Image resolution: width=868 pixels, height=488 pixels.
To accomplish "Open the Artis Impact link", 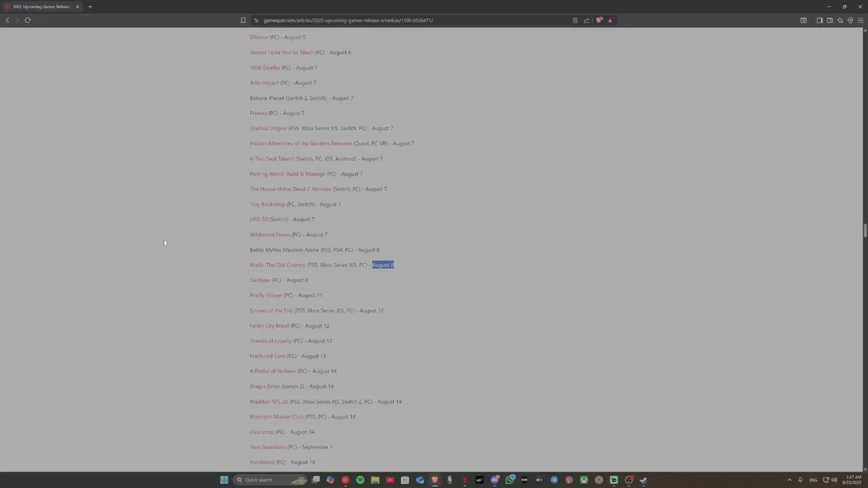I will [264, 83].
